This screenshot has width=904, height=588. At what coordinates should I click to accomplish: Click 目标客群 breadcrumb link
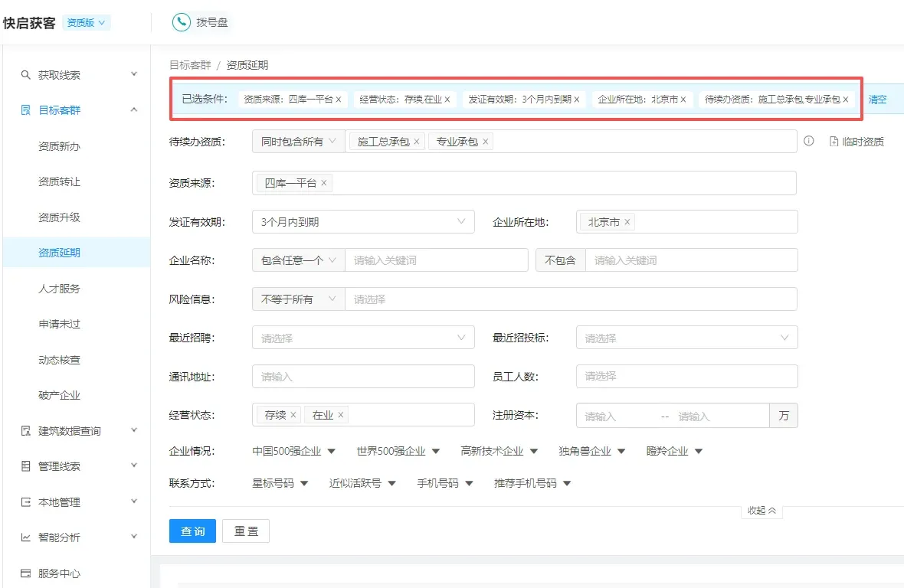pyautogui.click(x=190, y=65)
